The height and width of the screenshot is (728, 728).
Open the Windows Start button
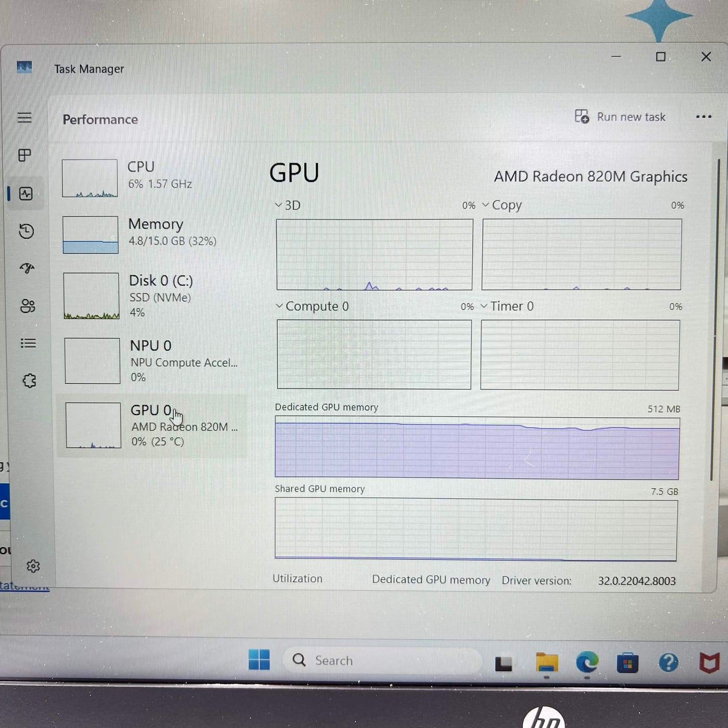click(x=259, y=659)
